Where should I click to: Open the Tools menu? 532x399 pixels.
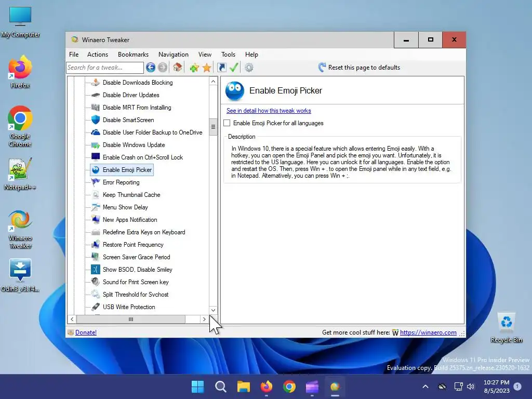tap(228, 54)
